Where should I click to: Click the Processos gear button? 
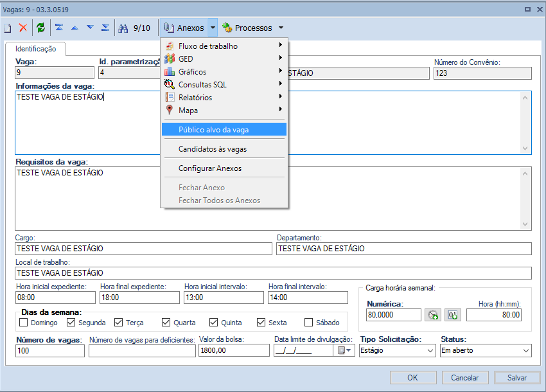click(247, 28)
